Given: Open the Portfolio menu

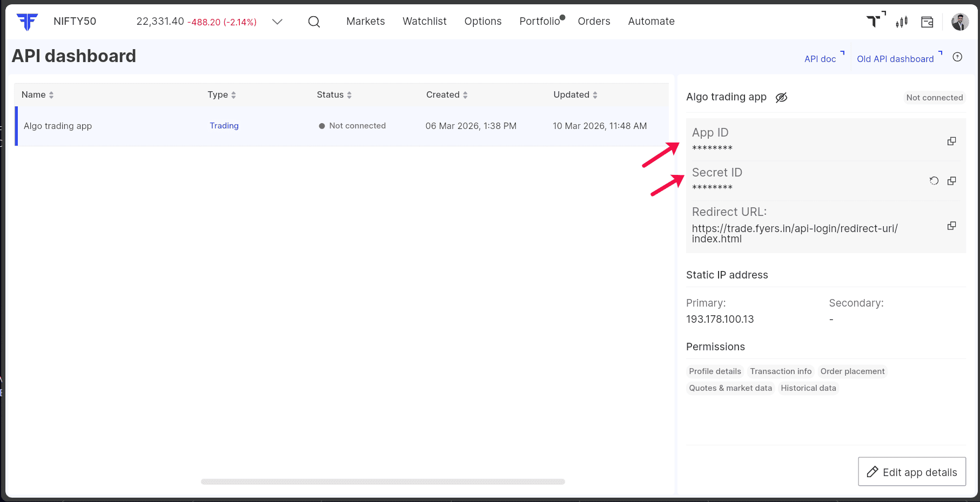Looking at the screenshot, I should 539,22.
